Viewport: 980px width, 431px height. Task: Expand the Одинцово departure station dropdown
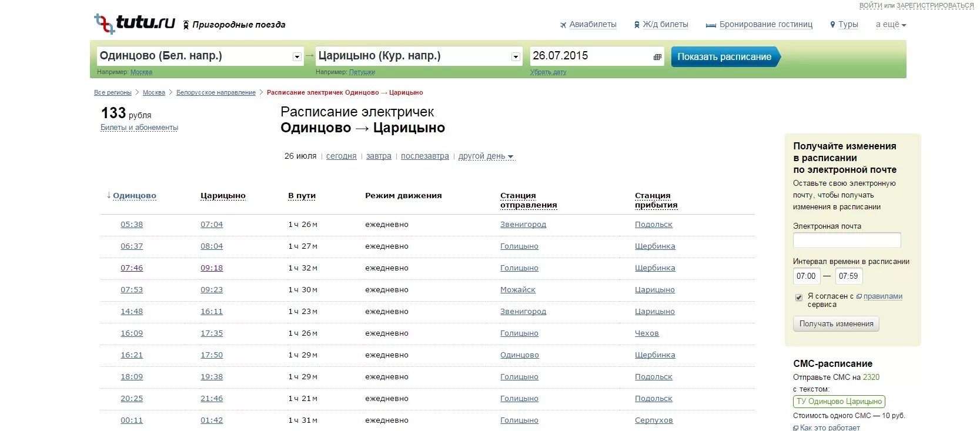pos(297,56)
